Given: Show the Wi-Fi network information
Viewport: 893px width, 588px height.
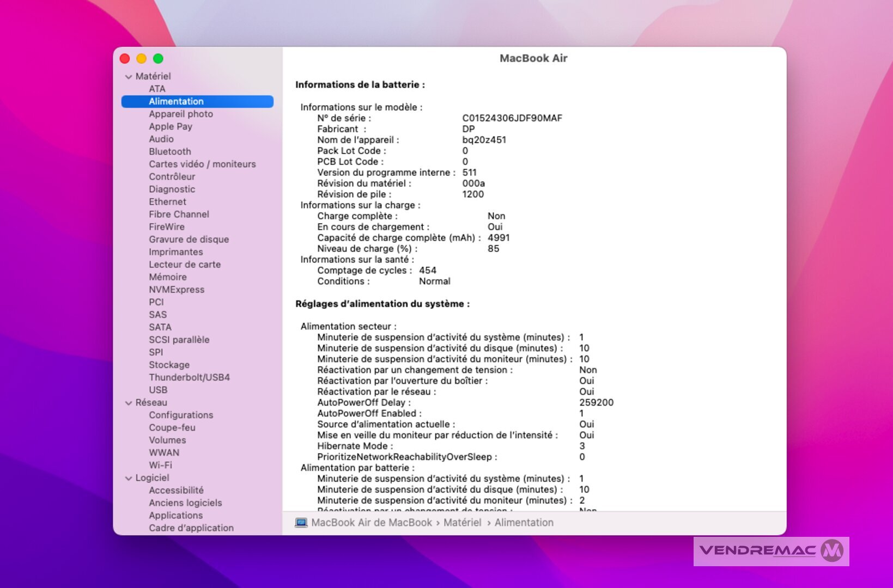Looking at the screenshot, I should pos(160,465).
